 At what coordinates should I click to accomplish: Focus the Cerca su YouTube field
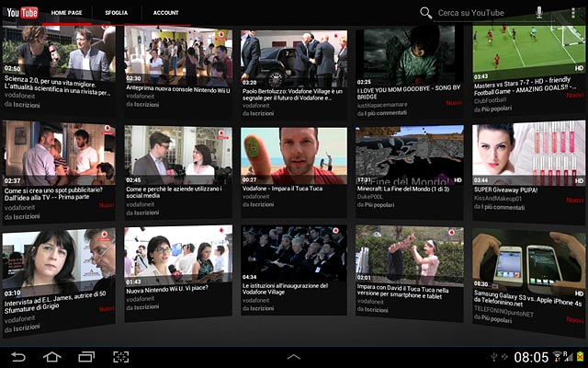485,13
